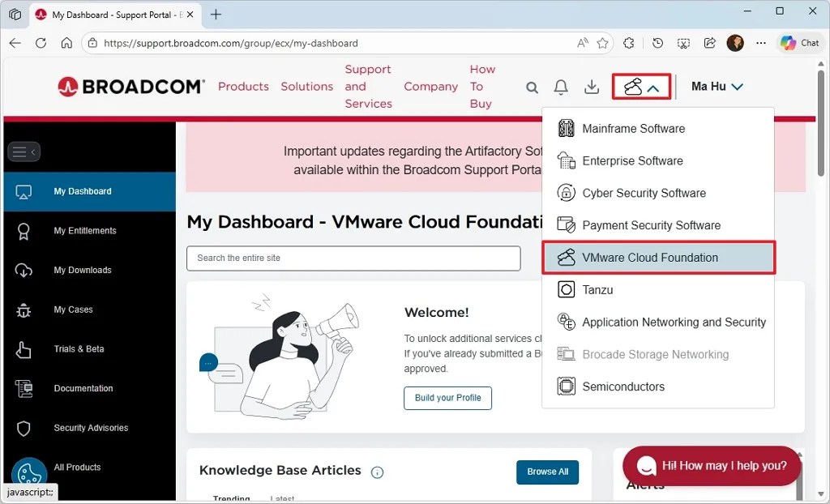Click the downloads icon in the header
The width and height of the screenshot is (830, 504).
591,87
